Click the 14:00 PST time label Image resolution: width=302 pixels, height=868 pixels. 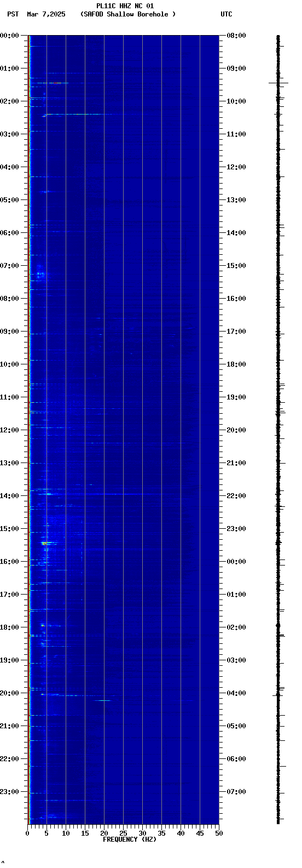tap(10, 496)
